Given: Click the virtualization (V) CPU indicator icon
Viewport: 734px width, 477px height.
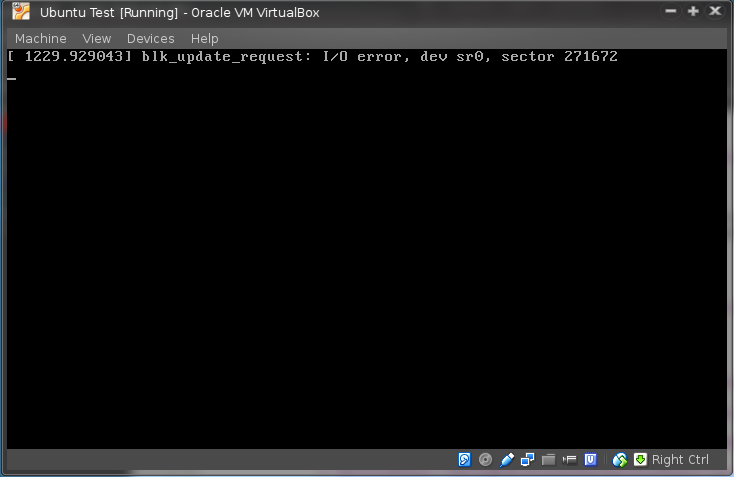Looking at the screenshot, I should tap(590, 460).
